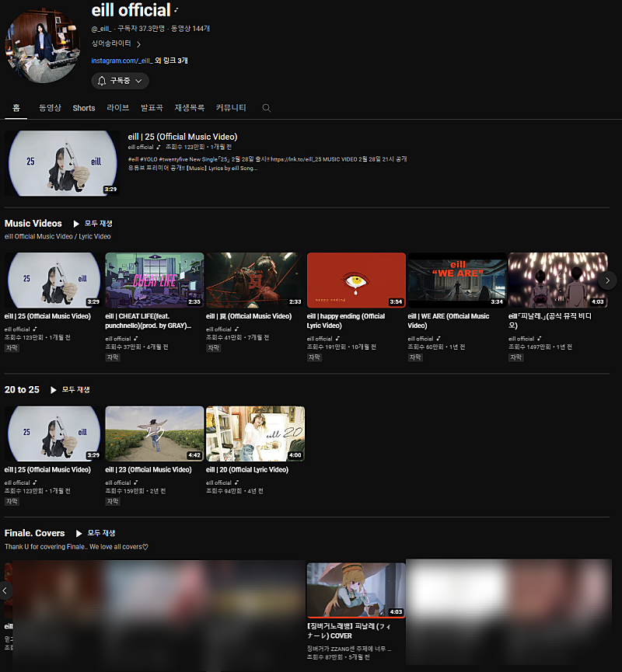Screen dimensions: 622x672
Task: Open featured eill | 25 (Official Music Video) title
Action: pos(182,137)
